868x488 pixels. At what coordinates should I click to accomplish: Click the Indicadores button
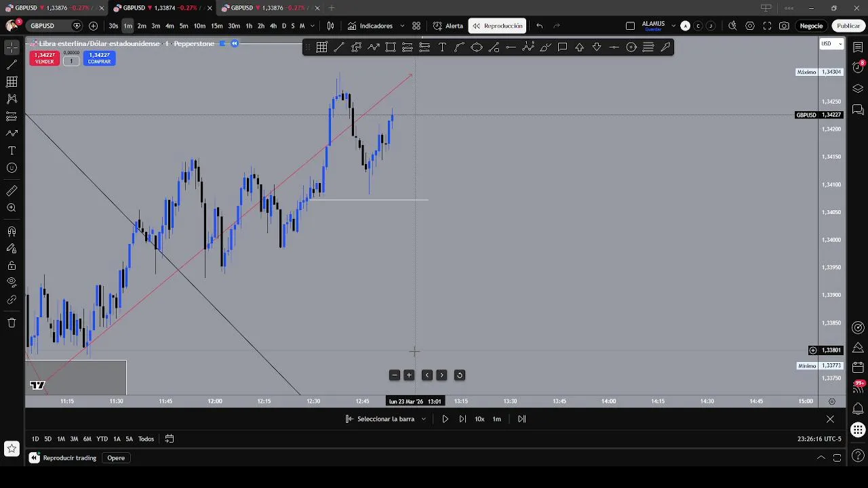370,26
